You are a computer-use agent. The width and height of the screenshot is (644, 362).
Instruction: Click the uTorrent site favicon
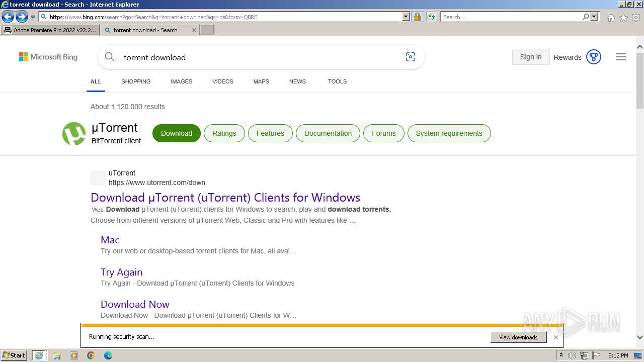click(98, 178)
